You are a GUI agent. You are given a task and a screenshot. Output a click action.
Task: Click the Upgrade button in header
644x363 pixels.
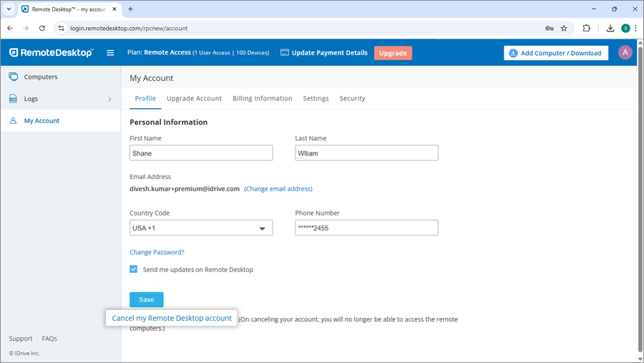click(393, 53)
